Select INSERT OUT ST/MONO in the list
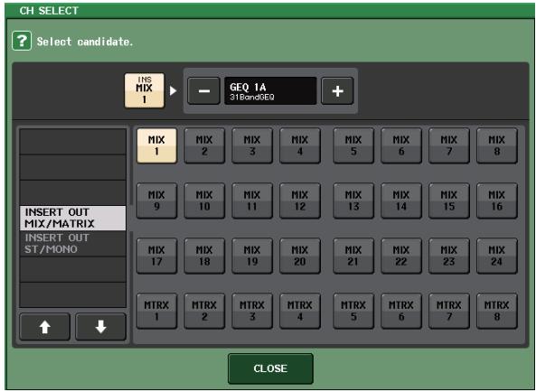 click(x=73, y=244)
